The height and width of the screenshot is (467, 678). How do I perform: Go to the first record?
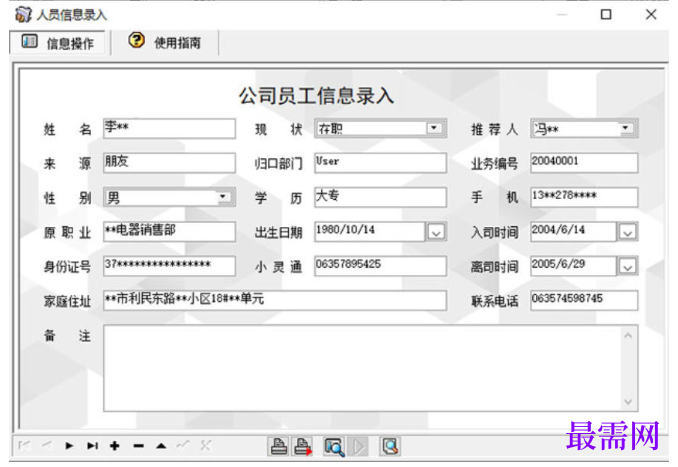(25, 445)
